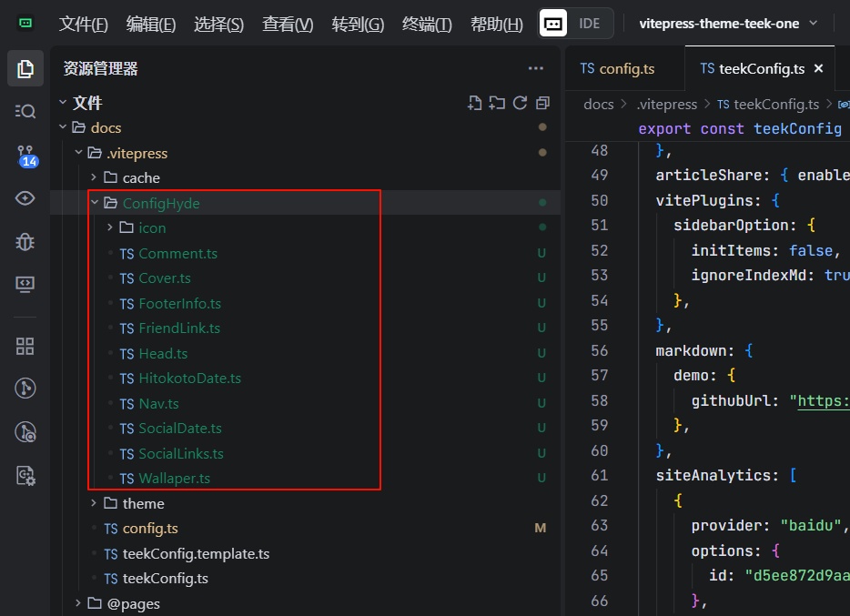Expand the @pages folder
The width and height of the screenshot is (850, 616).
[x=133, y=603]
